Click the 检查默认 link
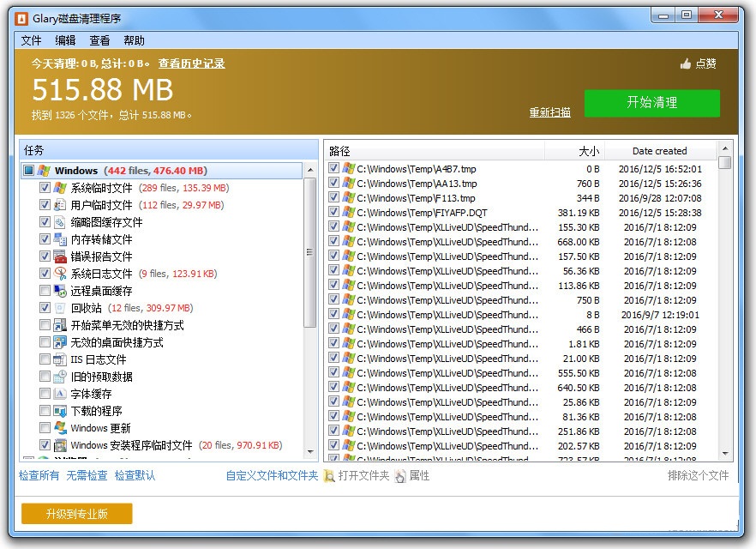756x549 pixels. 135,476
